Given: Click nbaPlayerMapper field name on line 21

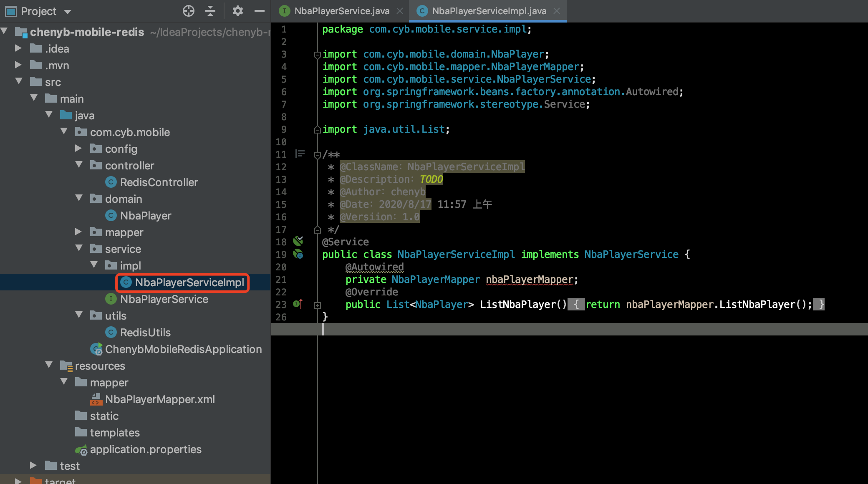Looking at the screenshot, I should 530,280.
